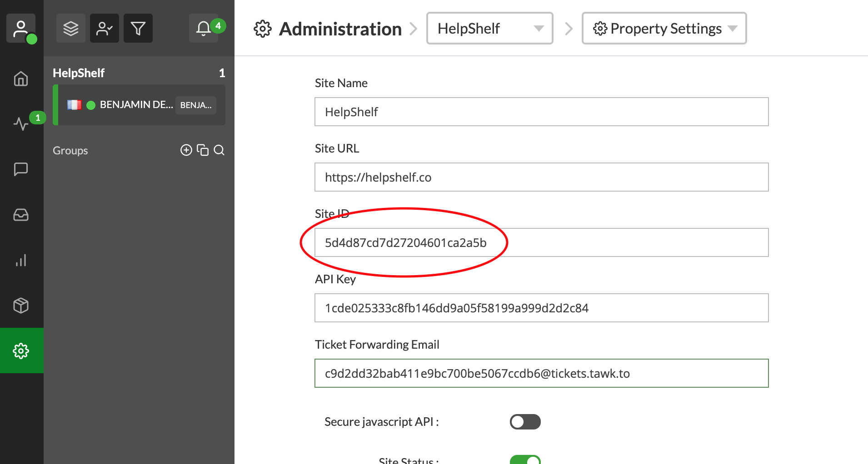Click the API Key field
Image resolution: width=868 pixels, height=464 pixels.
coord(542,308)
